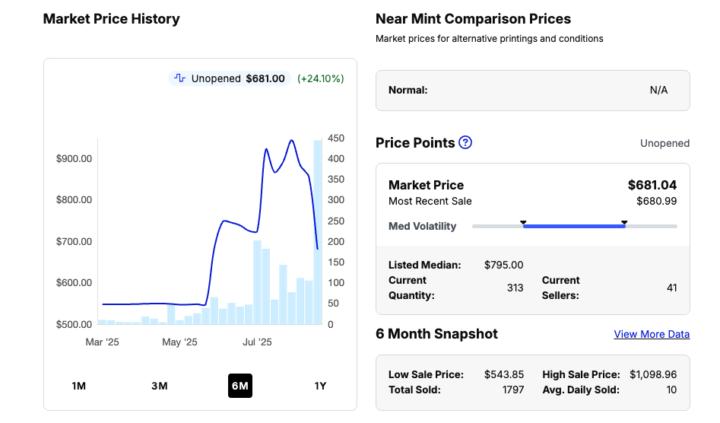Select the 3M time range
This screenshot has height=423, width=720.
[x=159, y=385]
